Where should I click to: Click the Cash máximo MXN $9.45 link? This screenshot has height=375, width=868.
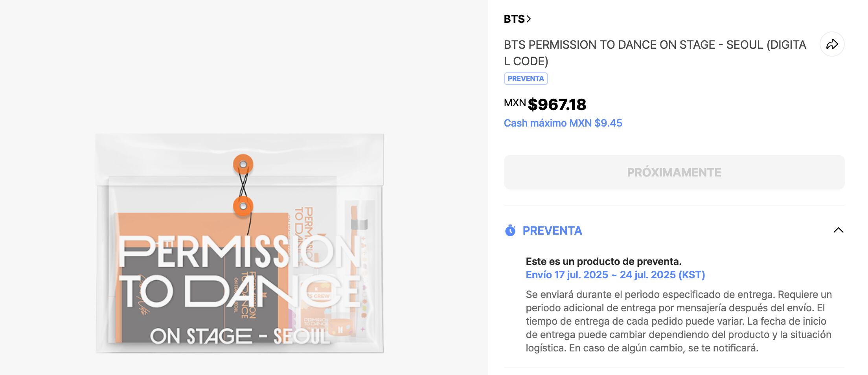tap(563, 123)
